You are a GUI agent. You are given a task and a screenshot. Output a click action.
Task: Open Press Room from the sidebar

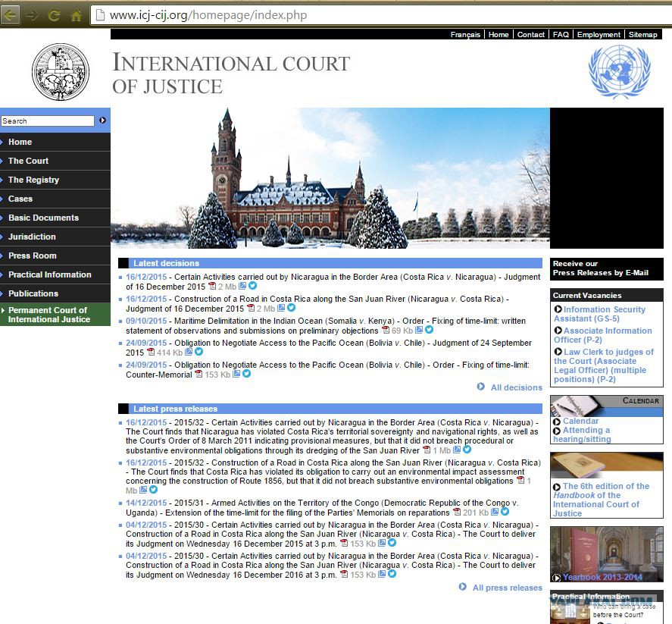pyautogui.click(x=32, y=256)
